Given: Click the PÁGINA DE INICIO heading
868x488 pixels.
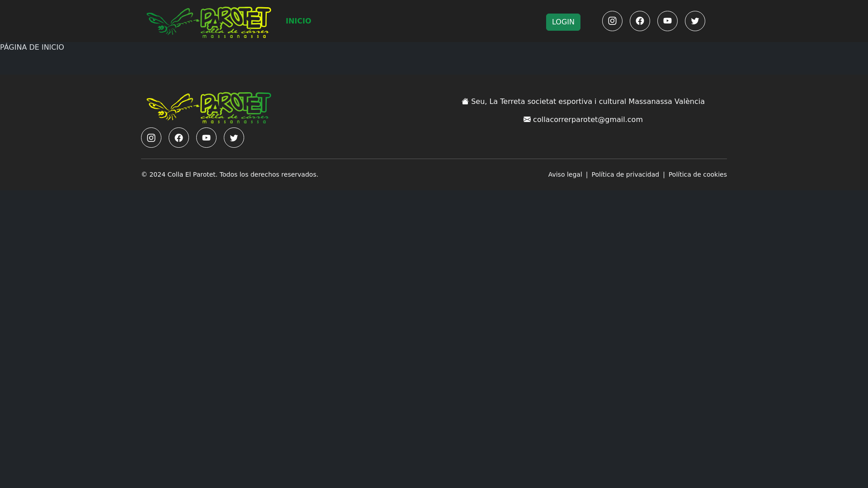Looking at the screenshot, I should coord(32,47).
